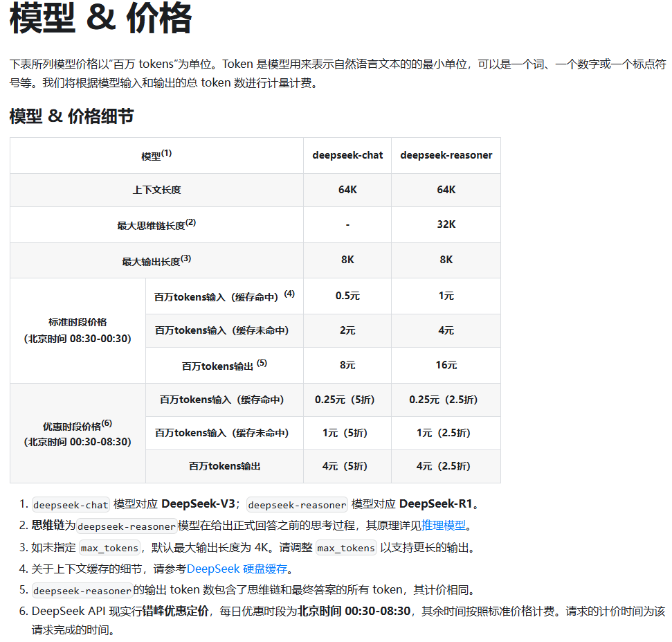Click the 上下文长度 row label
This screenshot has width=672, height=642.
(156, 190)
